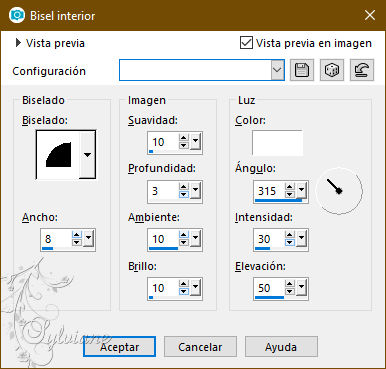Expand the Vista previa disclosure triangle
The height and width of the screenshot is (369, 386).
(18, 43)
